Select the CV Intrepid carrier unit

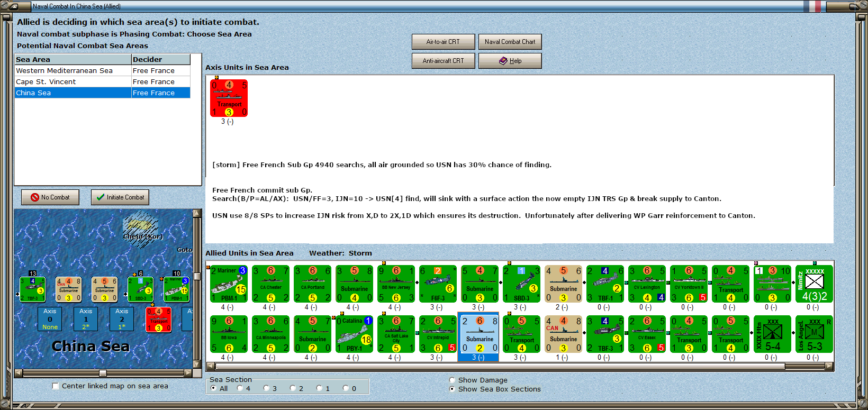438,334
